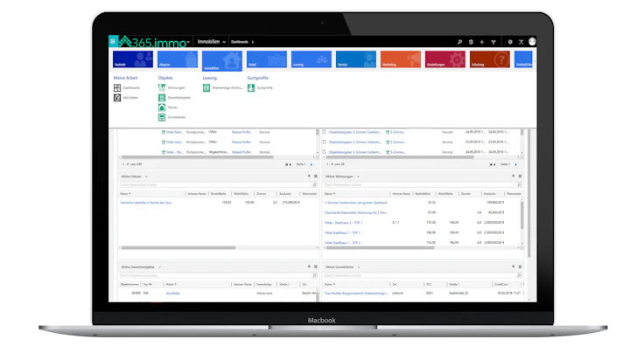
Task: Open Hilde Stadthaus 1 - TOP 1 link
Action: pyautogui.click(x=342, y=233)
